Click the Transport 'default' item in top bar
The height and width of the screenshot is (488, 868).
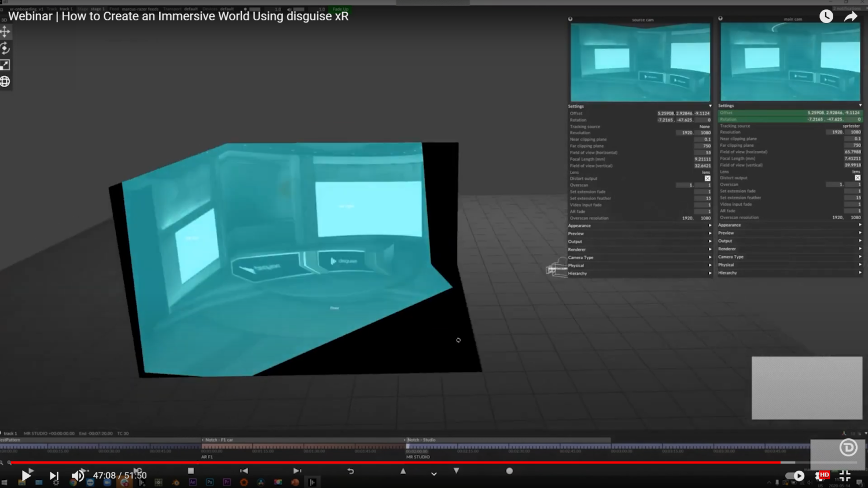tap(191, 9)
